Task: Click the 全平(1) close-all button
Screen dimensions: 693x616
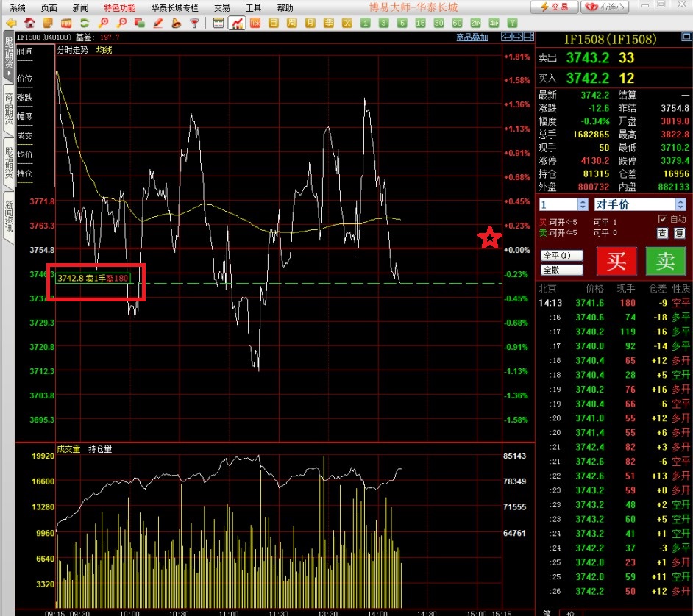Action: (x=561, y=256)
